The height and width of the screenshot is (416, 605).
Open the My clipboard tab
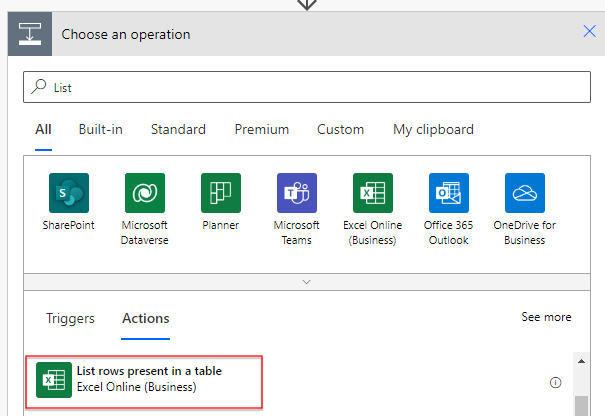pos(433,130)
